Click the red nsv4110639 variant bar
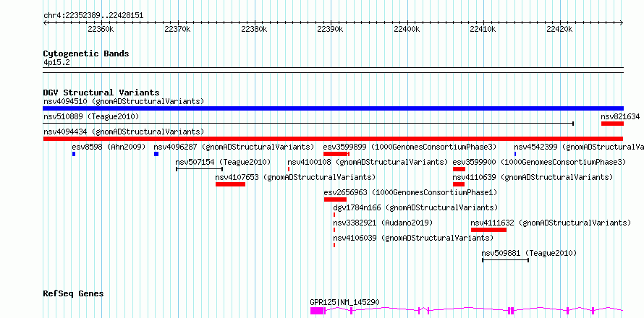Image resolution: width=644 pixels, height=318 pixels. pyautogui.click(x=458, y=184)
